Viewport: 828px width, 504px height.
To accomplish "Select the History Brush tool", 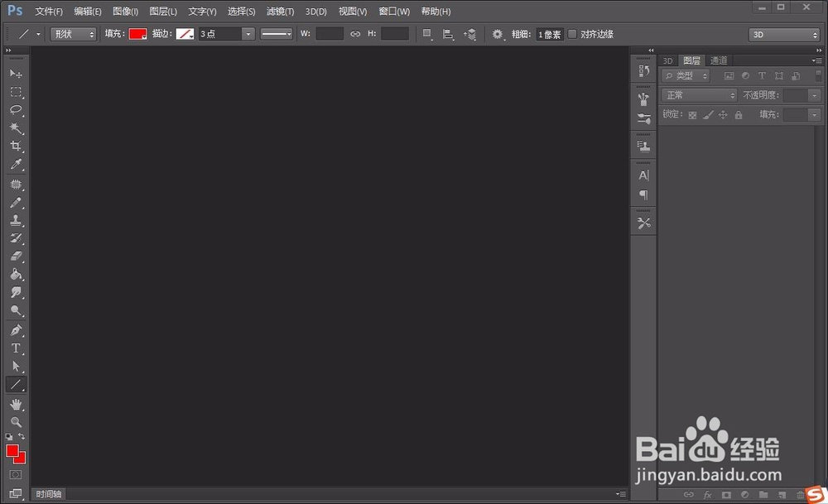I will (x=16, y=238).
